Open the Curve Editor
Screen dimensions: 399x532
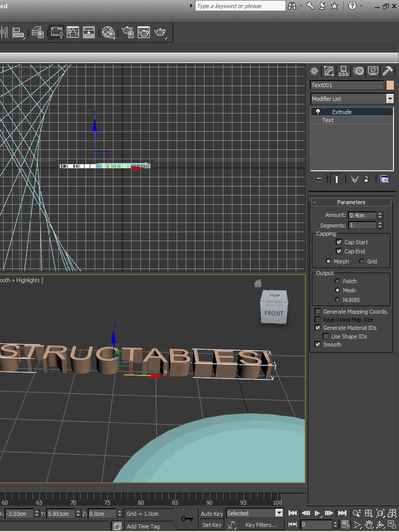73,32
